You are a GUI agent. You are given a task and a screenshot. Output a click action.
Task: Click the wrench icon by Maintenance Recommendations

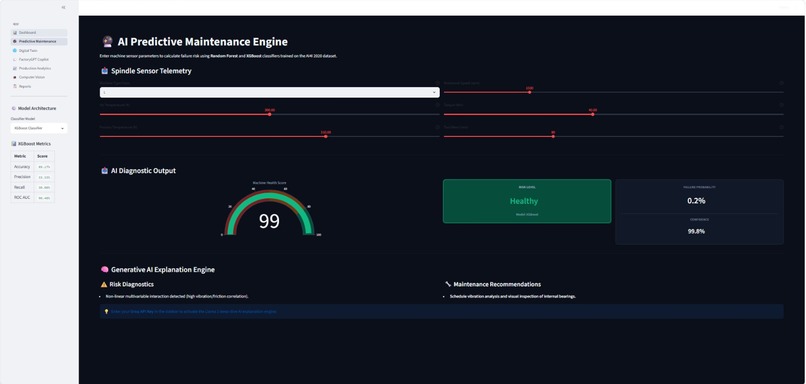[448, 284]
